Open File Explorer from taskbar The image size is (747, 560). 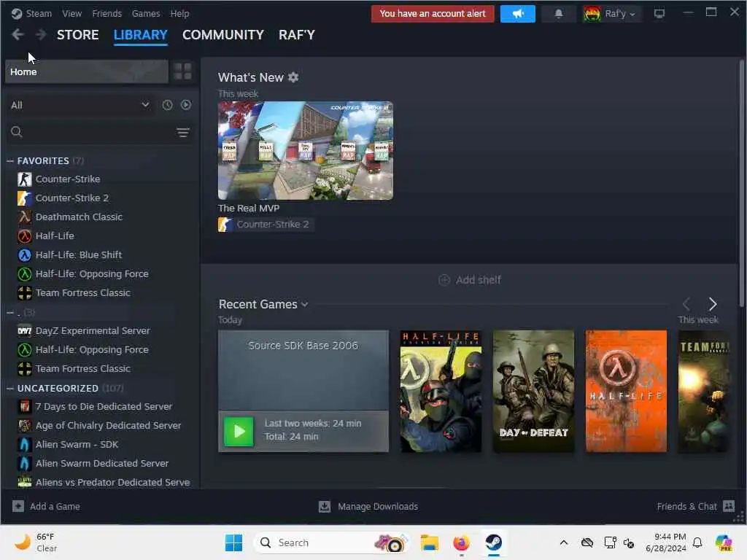tap(429, 542)
